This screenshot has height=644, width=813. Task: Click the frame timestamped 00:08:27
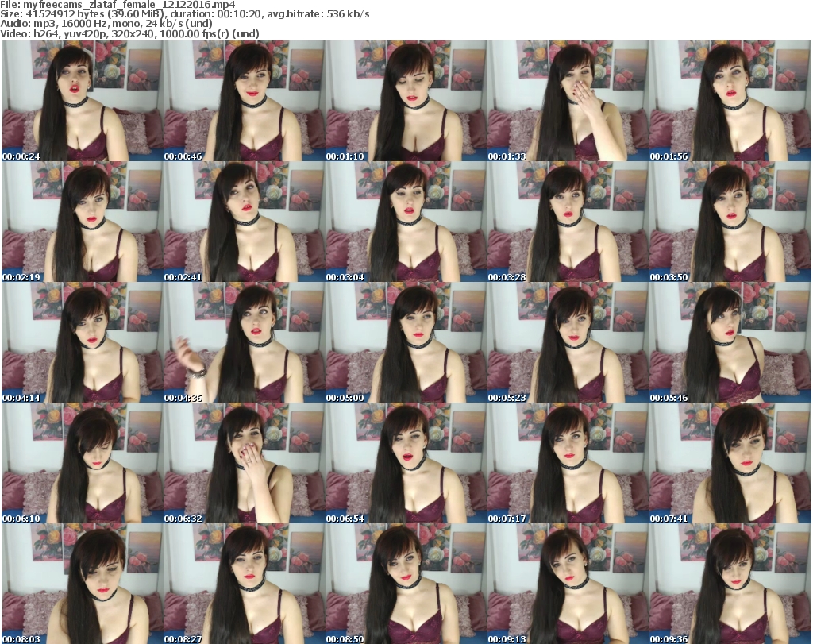coord(245,584)
